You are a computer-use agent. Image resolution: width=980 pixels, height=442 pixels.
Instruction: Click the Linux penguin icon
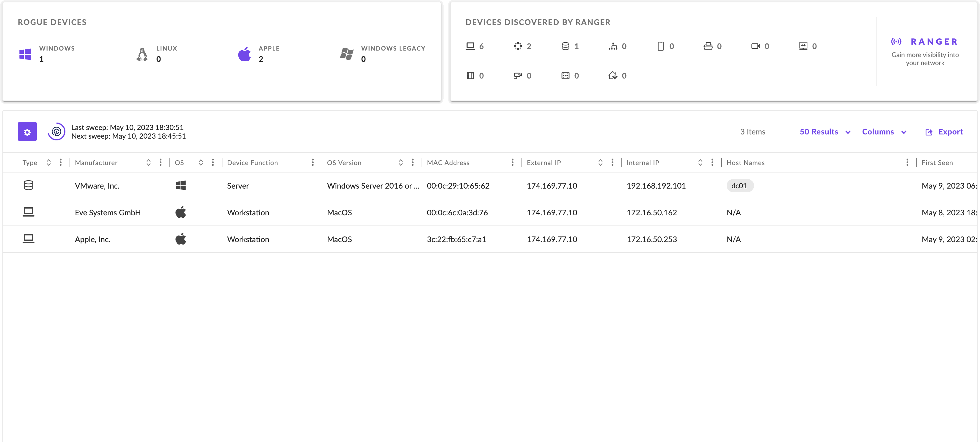pos(142,54)
